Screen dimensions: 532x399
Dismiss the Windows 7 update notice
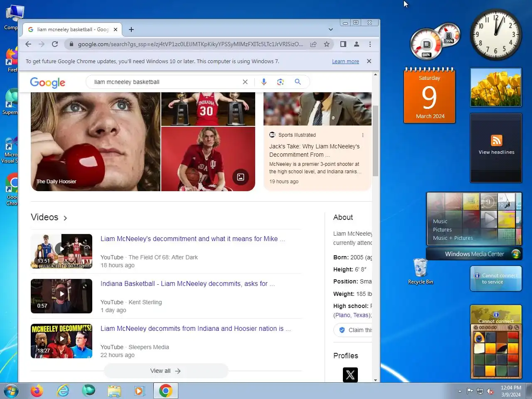point(369,61)
